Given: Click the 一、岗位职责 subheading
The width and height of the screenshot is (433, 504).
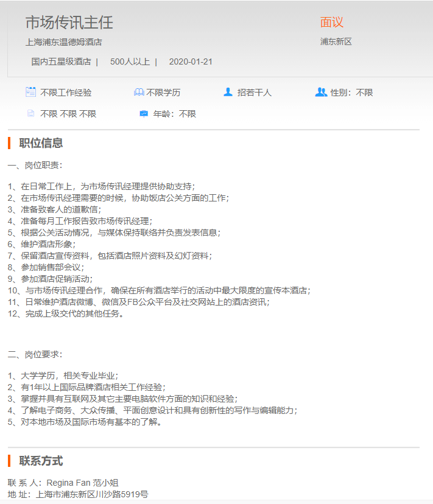Looking at the screenshot, I should [35, 165].
